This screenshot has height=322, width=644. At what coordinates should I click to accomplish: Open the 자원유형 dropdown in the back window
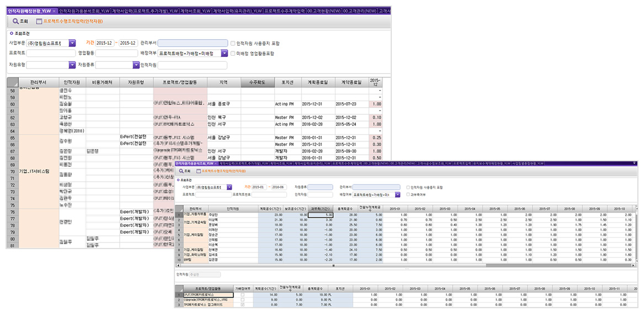coord(72,65)
